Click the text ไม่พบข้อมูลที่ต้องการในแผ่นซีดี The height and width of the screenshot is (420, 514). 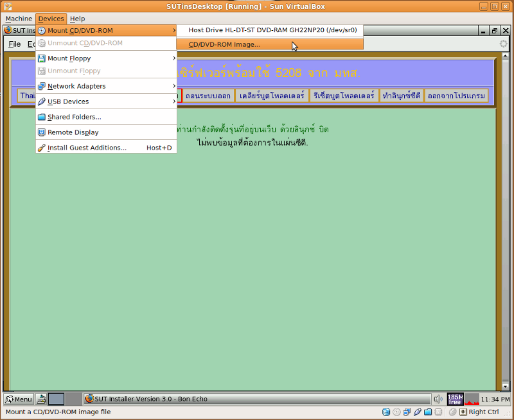pos(253,143)
